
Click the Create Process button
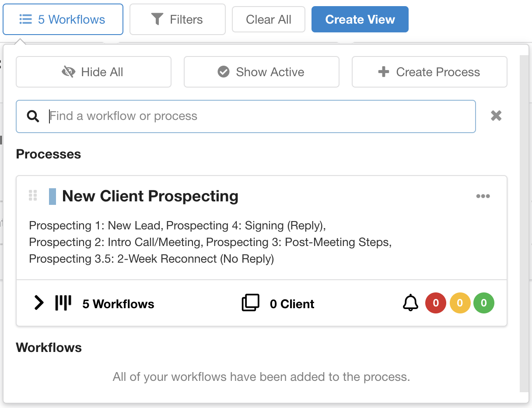click(x=429, y=72)
